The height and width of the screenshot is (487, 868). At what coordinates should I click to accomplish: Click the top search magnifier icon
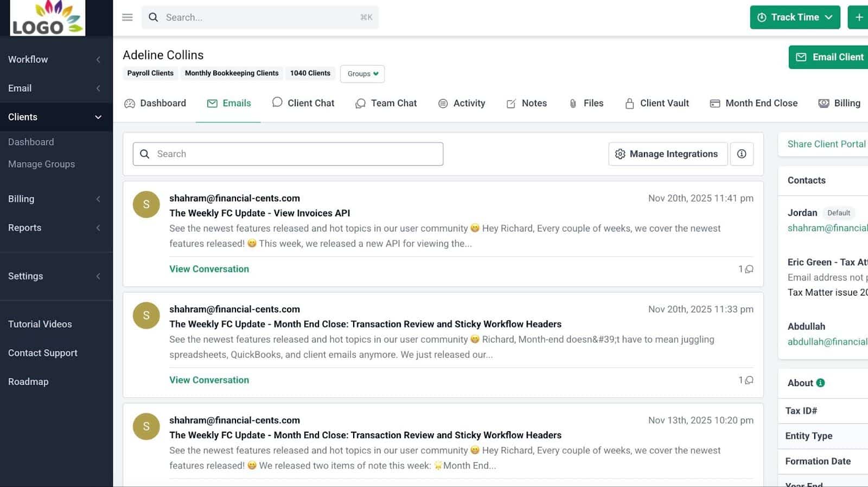(154, 17)
